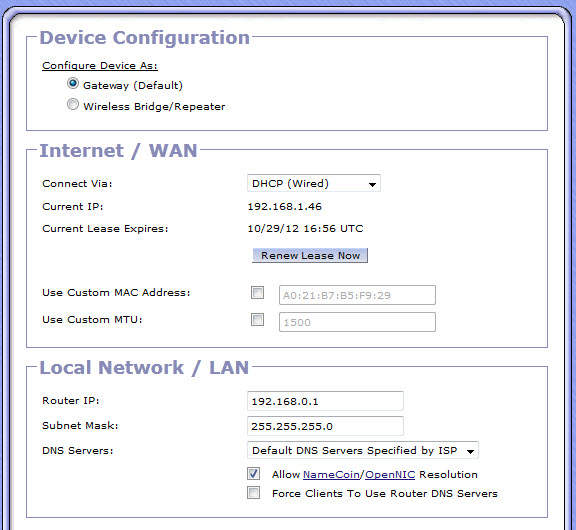Check Force Clients To Use Router DNS
576x530 pixels.
(253, 493)
